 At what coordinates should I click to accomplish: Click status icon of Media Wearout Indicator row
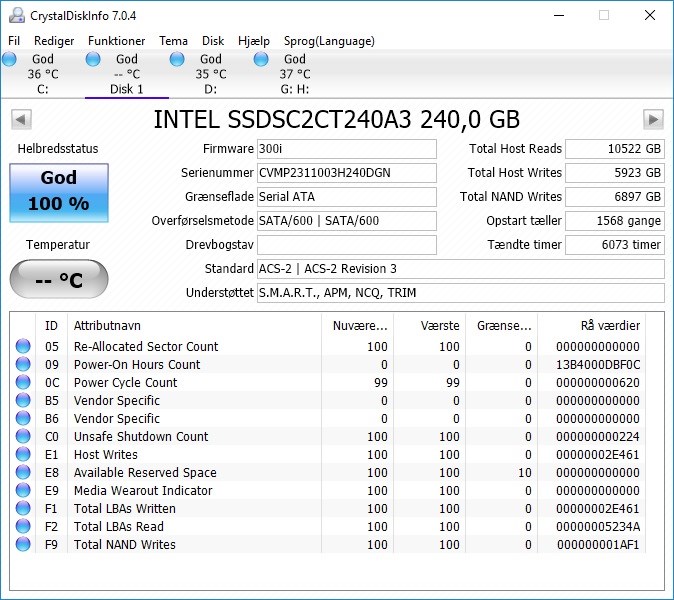pyautogui.click(x=23, y=490)
